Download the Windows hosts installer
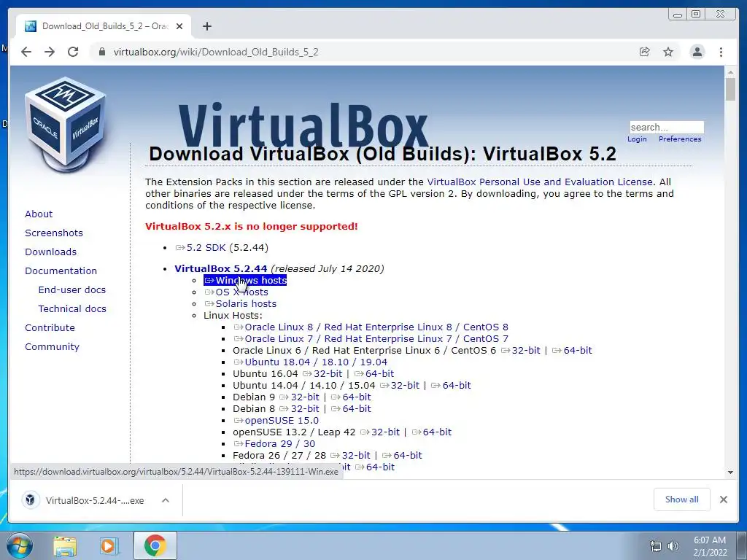Image resolution: width=747 pixels, height=560 pixels. [x=245, y=281]
